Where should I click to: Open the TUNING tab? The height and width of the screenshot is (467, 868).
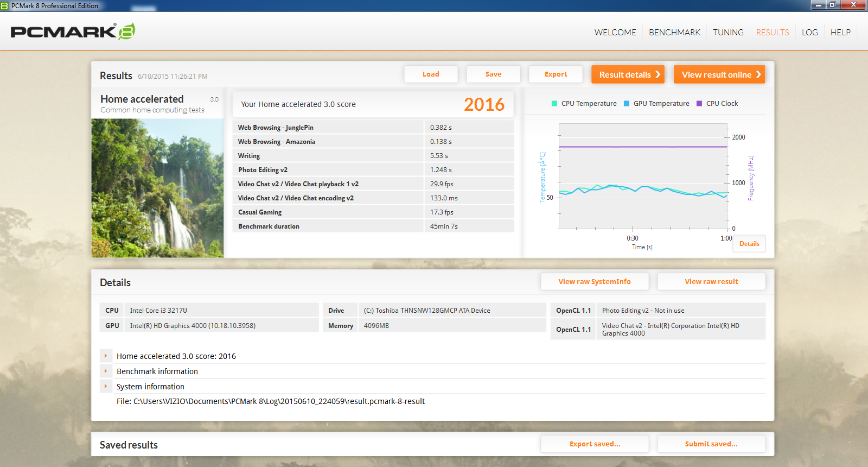(x=728, y=33)
